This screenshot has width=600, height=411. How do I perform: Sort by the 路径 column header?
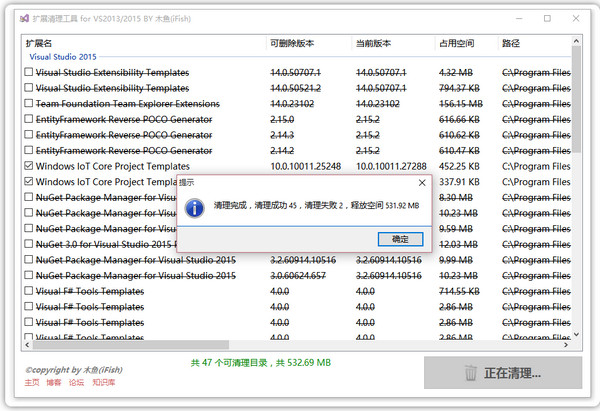[535, 43]
